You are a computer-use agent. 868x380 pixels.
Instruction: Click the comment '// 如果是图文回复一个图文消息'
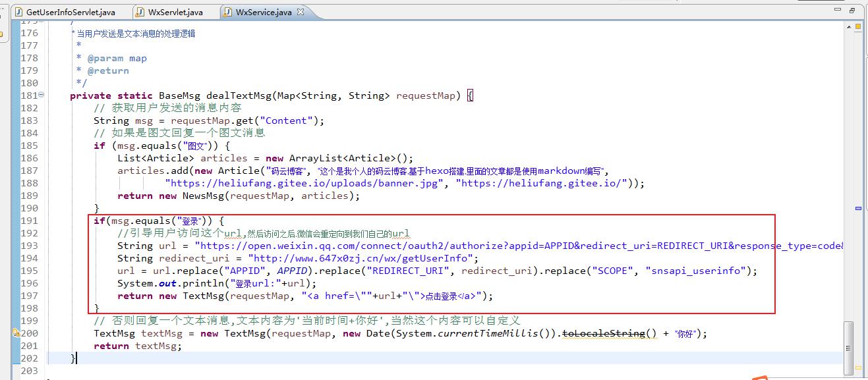pos(179,133)
